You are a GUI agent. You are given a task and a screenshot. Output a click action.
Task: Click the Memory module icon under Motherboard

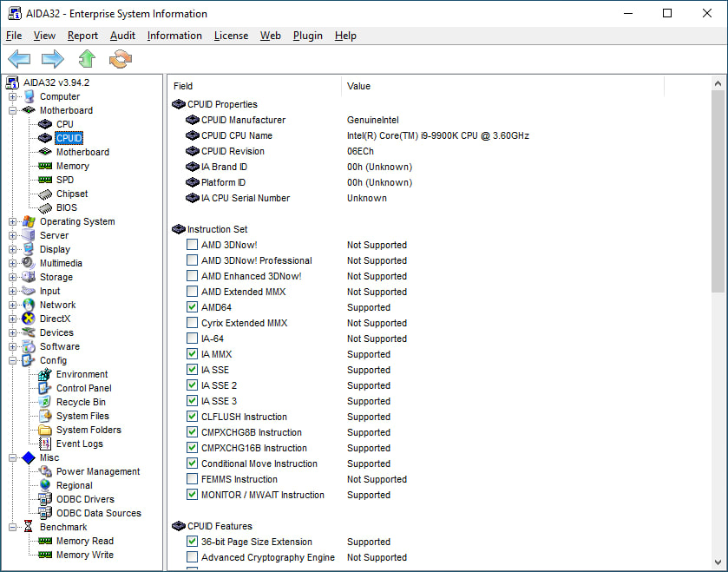click(x=45, y=166)
